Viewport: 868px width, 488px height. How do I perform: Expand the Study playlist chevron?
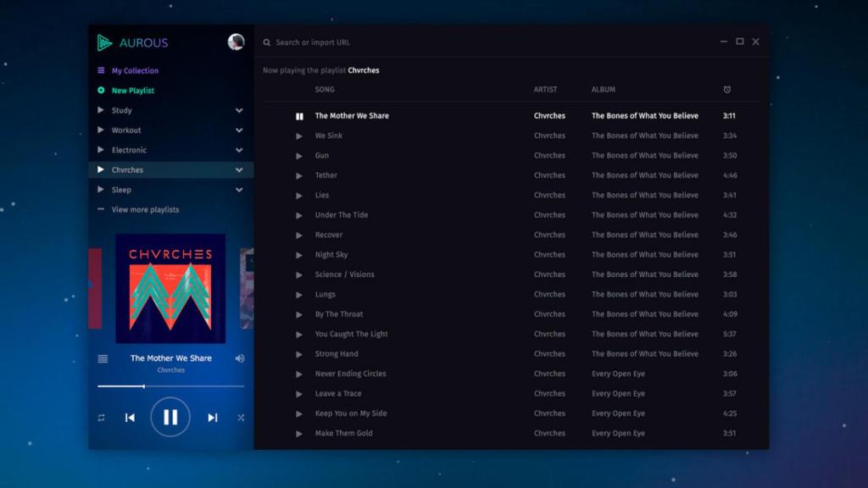239,111
